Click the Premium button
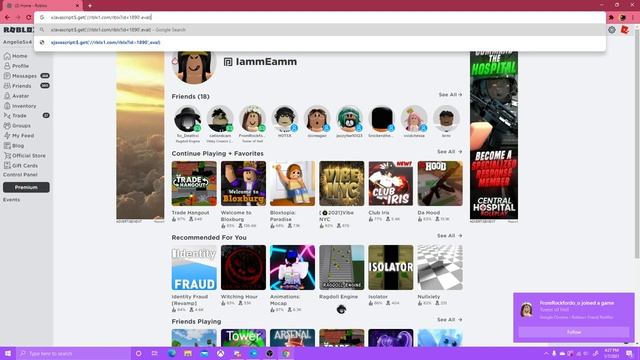The width and height of the screenshot is (640, 360). [26, 187]
